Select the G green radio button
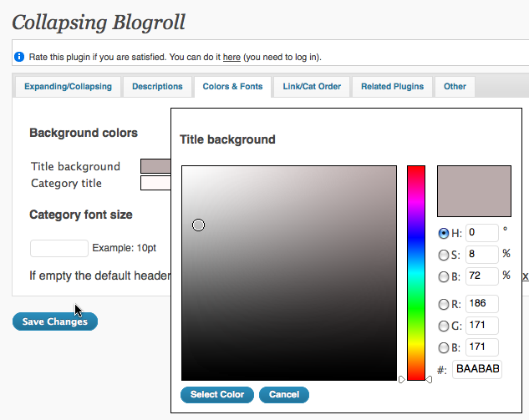 coord(443,326)
